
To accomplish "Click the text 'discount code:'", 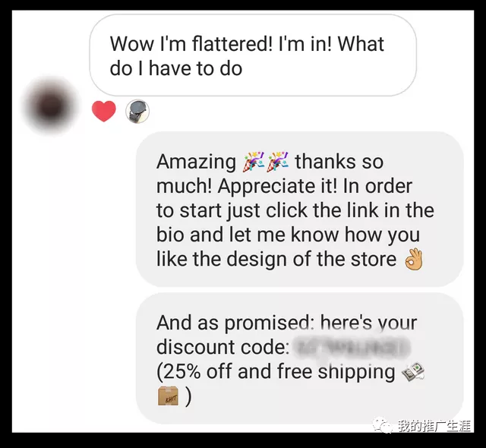I will 222,347.
